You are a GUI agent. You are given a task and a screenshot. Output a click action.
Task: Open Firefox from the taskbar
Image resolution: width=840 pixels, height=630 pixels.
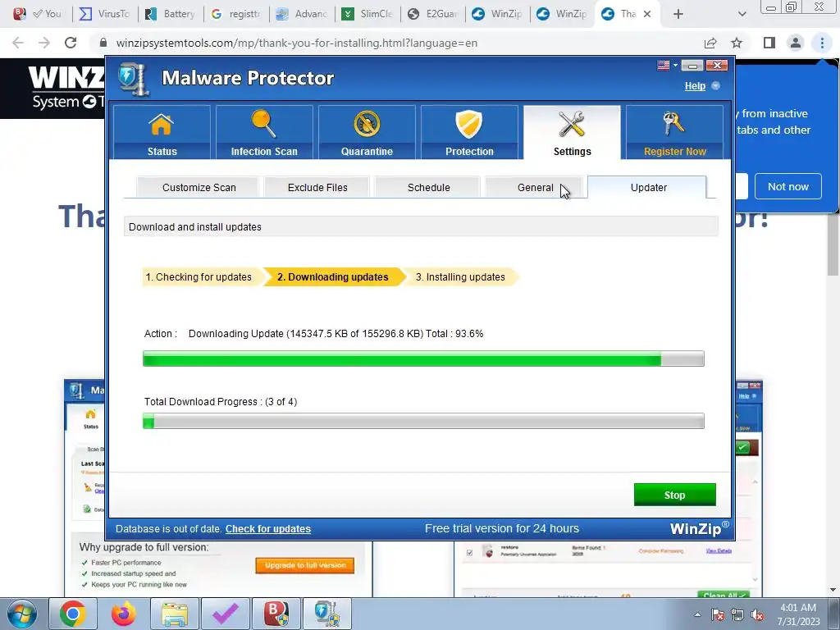click(x=124, y=614)
